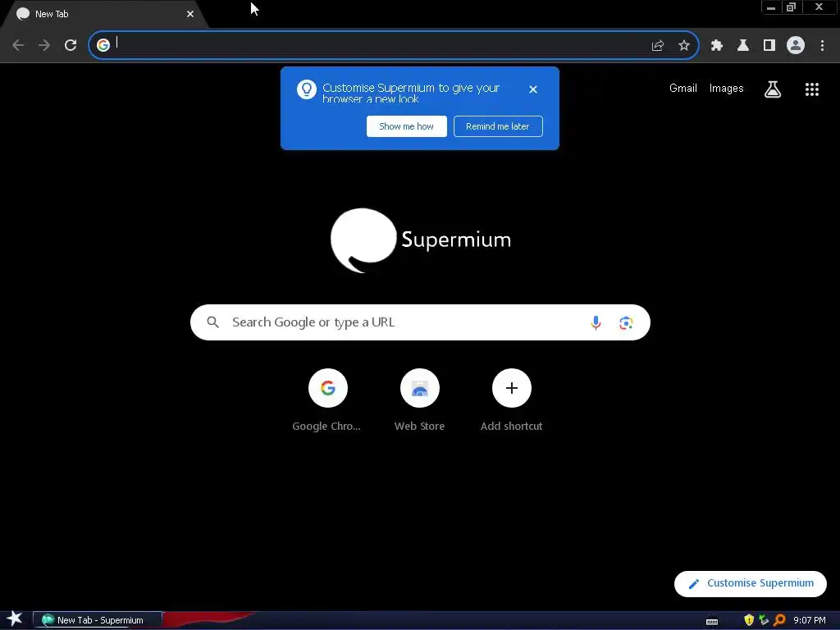Viewport: 840px width, 630px height.
Task: Select New Tab - Supermium taskbar item
Action: 98,620
